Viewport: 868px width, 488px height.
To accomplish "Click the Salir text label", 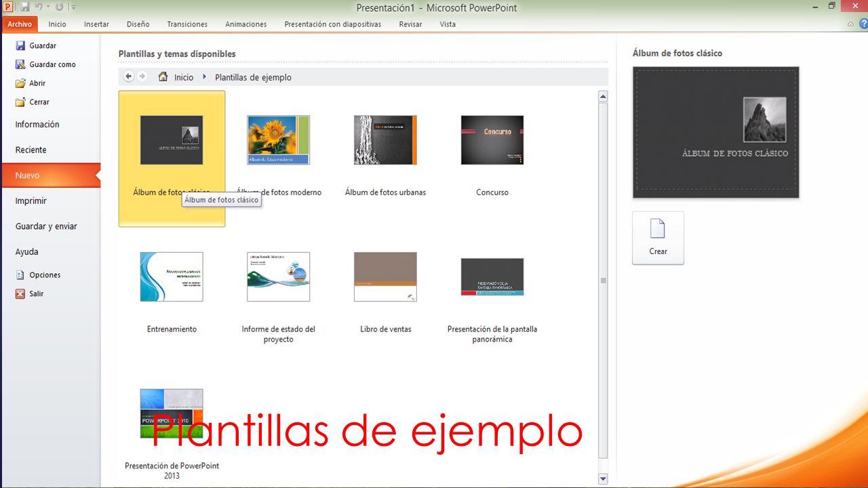I will pyautogui.click(x=36, y=293).
